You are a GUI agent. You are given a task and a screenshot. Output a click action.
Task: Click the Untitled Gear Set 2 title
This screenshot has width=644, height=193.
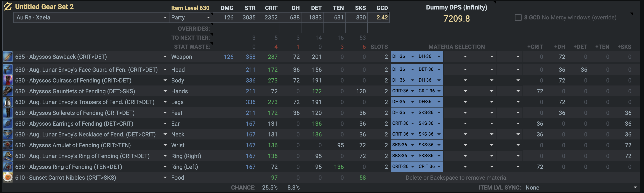pyautogui.click(x=44, y=7)
